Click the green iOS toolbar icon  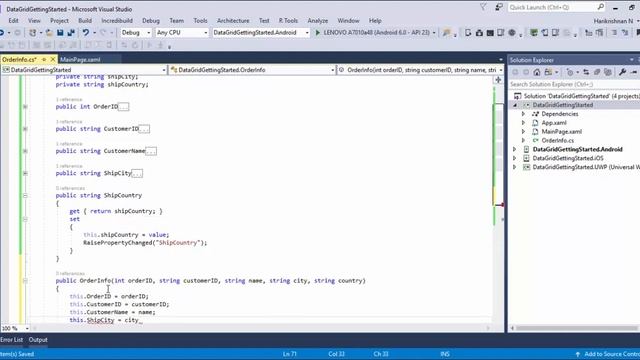[533, 32]
